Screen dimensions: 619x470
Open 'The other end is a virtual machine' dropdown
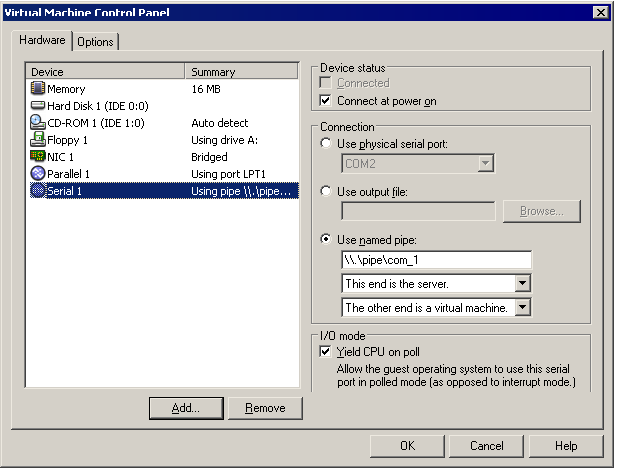522,308
